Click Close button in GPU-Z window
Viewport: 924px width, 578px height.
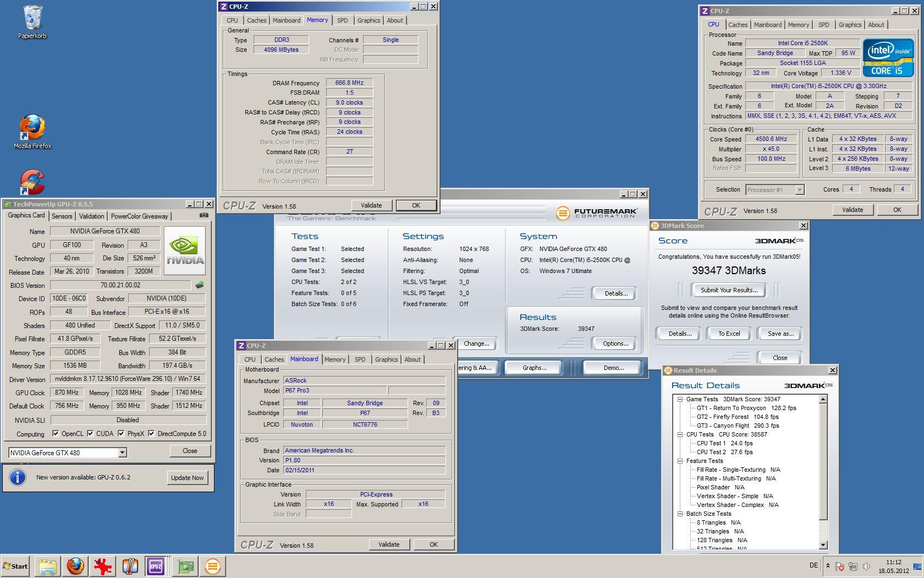190,451
